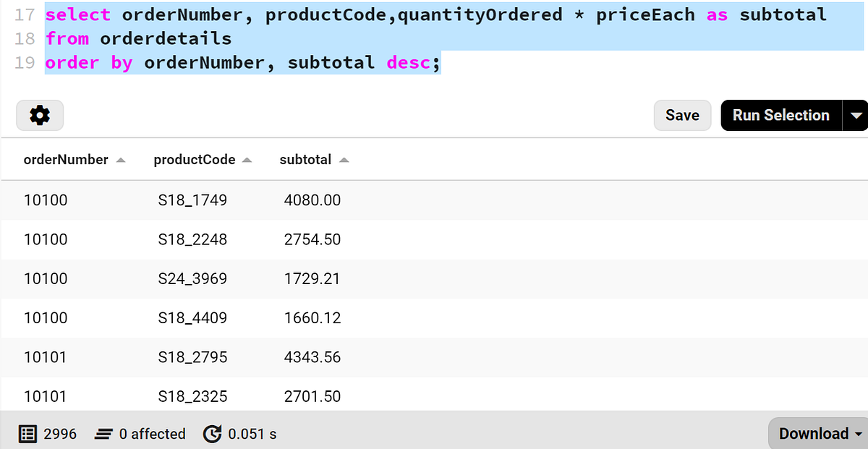Click the rows affected icon in the status bar
The width and height of the screenshot is (868, 449).
pyautogui.click(x=104, y=434)
